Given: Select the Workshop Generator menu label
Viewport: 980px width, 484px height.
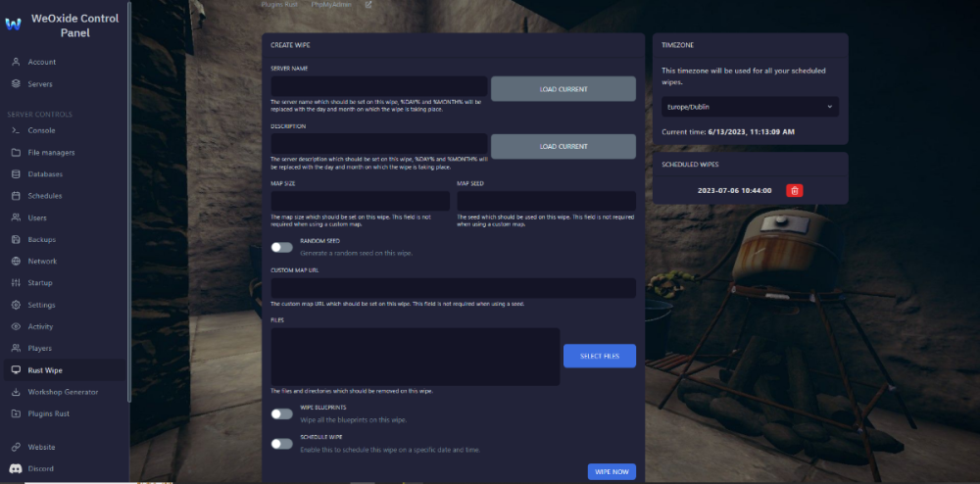Looking at the screenshot, I should pos(63,392).
